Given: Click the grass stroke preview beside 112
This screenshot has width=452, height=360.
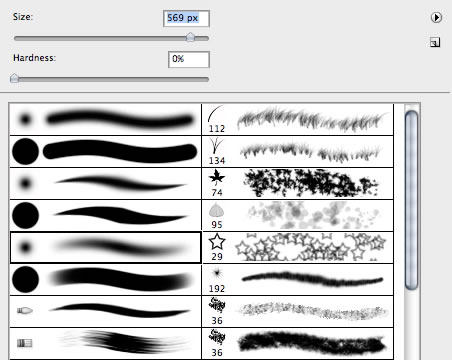Looking at the screenshot, I should point(312,119).
